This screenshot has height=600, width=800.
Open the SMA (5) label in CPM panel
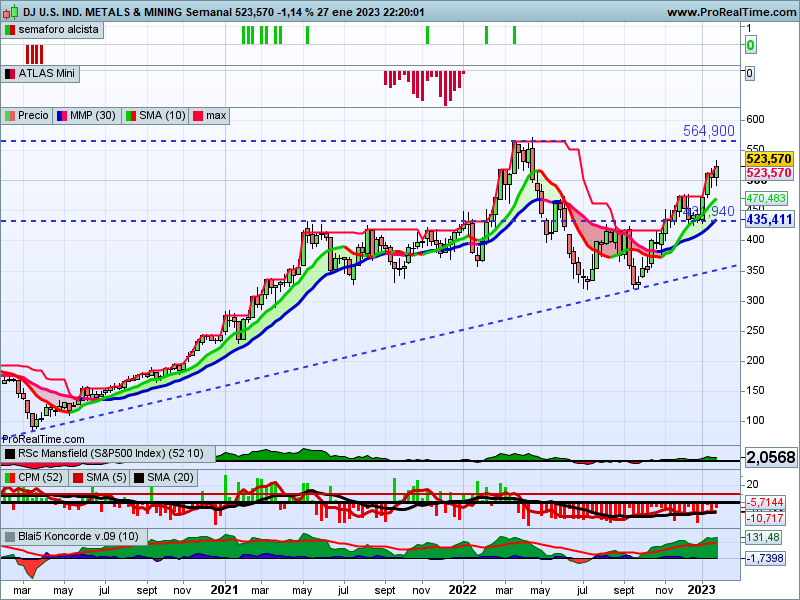(106, 478)
